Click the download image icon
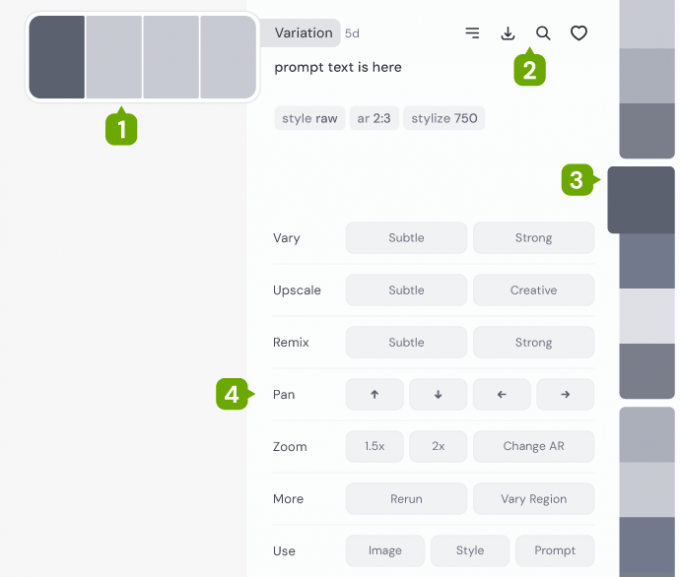680x577 pixels. (508, 33)
